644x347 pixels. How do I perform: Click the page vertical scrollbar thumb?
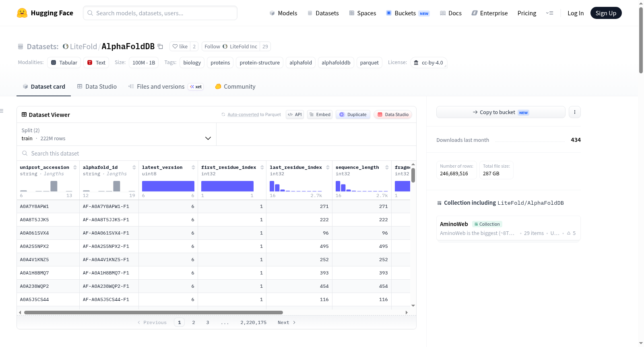641,40
